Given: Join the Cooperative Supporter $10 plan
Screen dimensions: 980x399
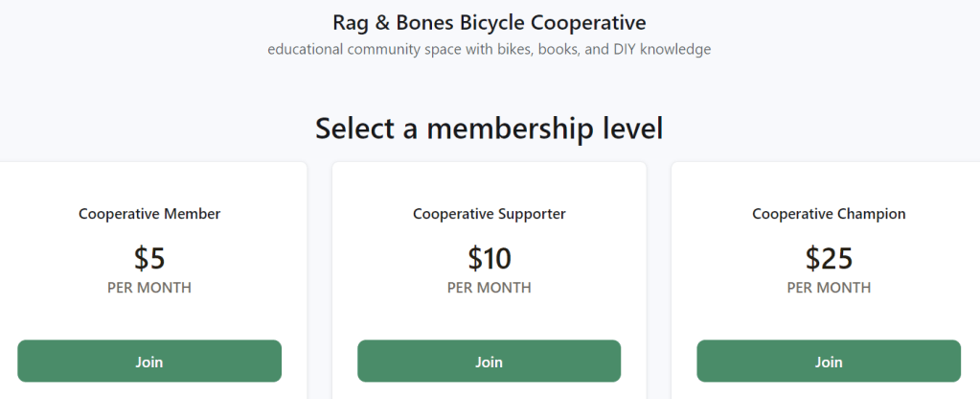Looking at the screenshot, I should point(489,362).
